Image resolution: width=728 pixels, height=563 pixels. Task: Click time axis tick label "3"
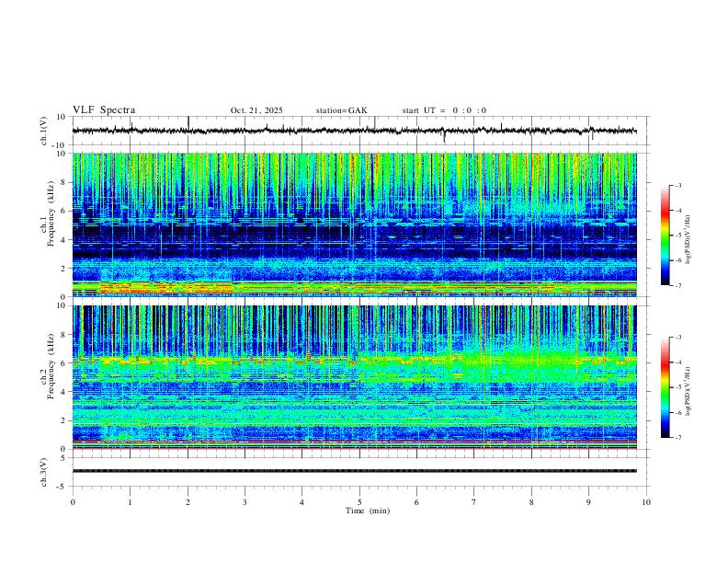[x=245, y=502]
